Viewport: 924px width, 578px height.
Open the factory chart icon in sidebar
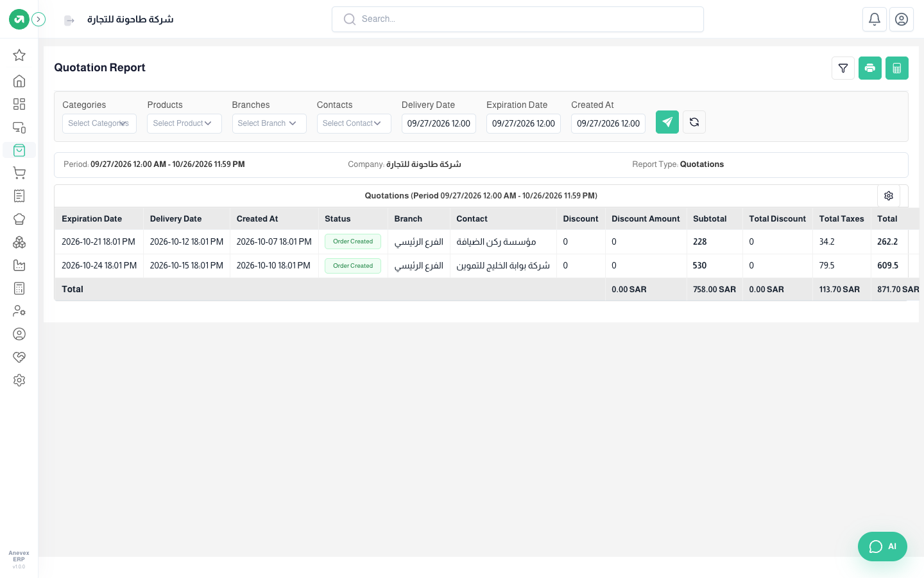click(19, 265)
